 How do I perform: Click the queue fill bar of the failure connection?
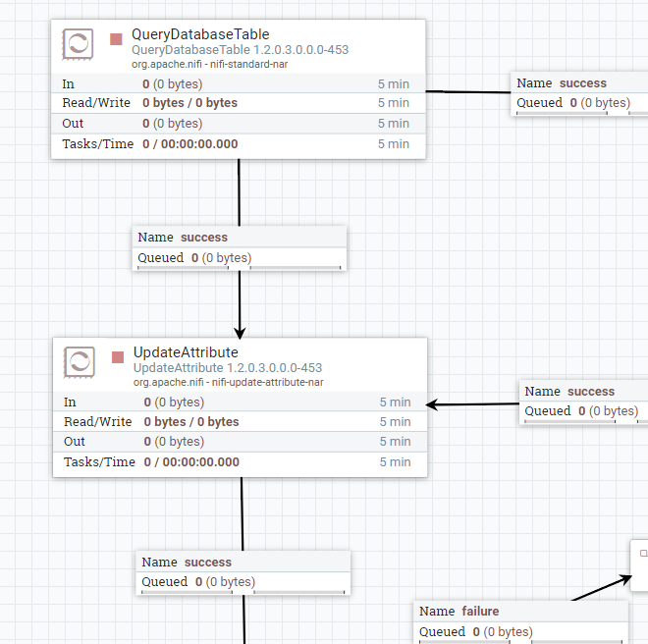(520, 641)
